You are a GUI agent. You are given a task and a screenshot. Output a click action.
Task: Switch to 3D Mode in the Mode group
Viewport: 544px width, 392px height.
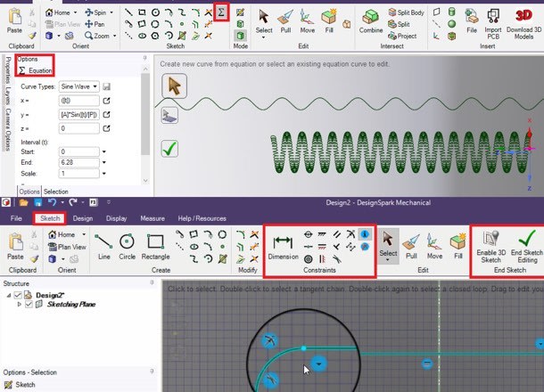point(240,36)
